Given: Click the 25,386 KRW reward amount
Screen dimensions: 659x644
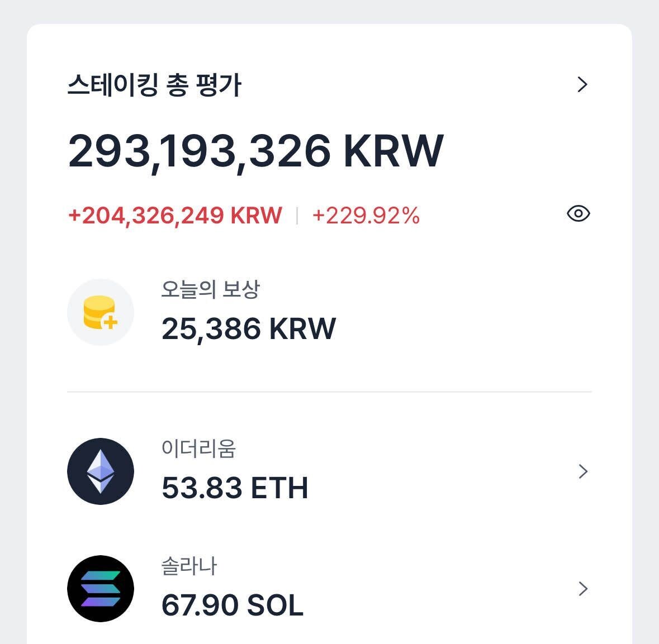Looking at the screenshot, I should 249,328.
